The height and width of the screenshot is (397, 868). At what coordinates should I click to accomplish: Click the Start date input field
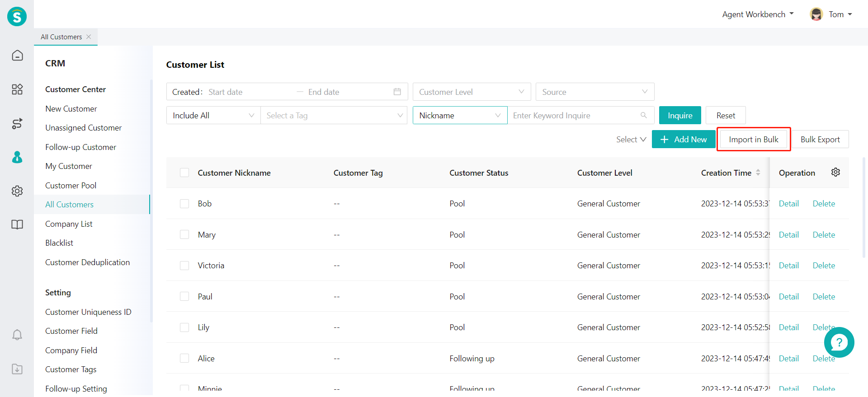click(249, 92)
